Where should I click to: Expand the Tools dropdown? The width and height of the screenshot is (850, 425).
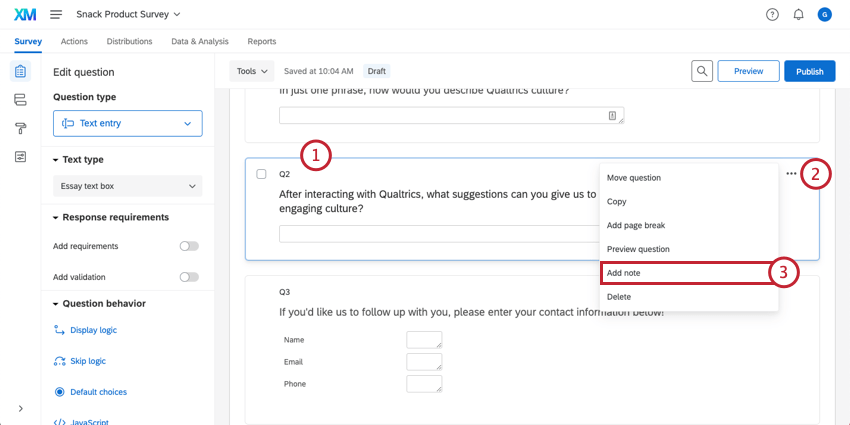click(x=250, y=71)
